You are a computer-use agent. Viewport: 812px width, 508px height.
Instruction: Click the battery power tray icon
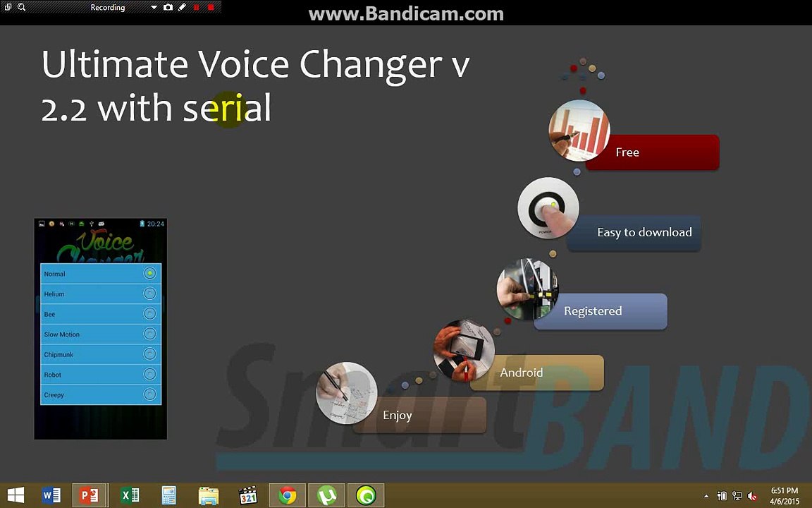pyautogui.click(x=722, y=496)
